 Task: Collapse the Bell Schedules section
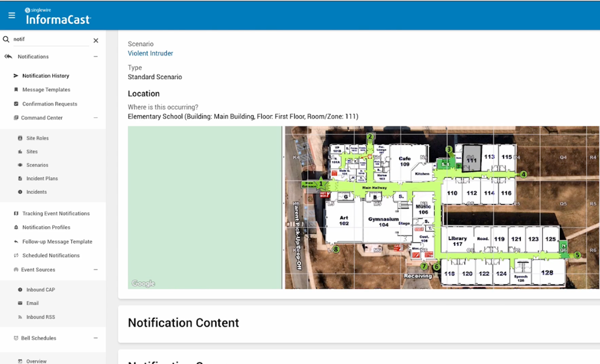click(96, 338)
